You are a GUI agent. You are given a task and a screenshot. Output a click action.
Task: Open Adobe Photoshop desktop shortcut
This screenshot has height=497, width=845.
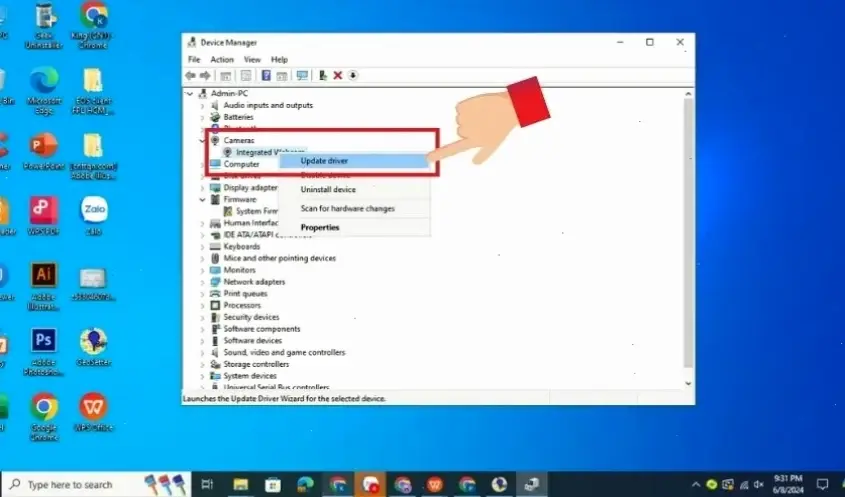[x=44, y=351]
